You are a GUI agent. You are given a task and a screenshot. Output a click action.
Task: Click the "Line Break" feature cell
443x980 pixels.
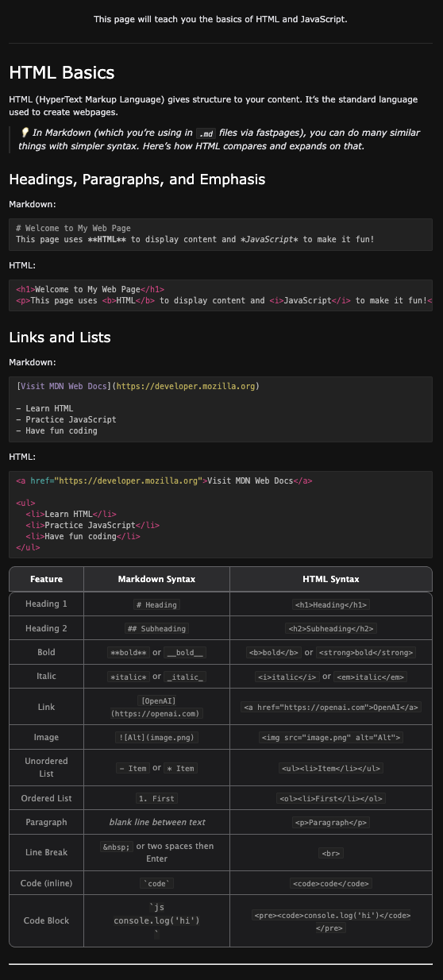tap(46, 852)
